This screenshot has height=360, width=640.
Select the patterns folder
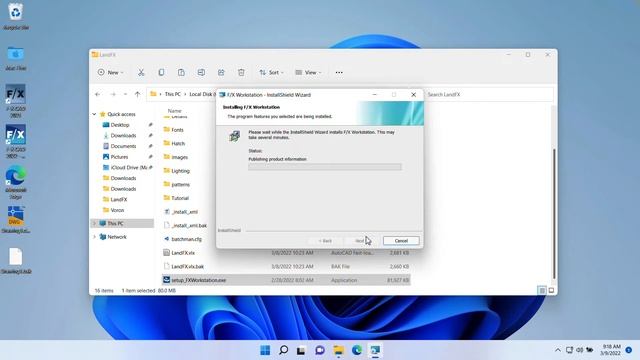(180, 184)
